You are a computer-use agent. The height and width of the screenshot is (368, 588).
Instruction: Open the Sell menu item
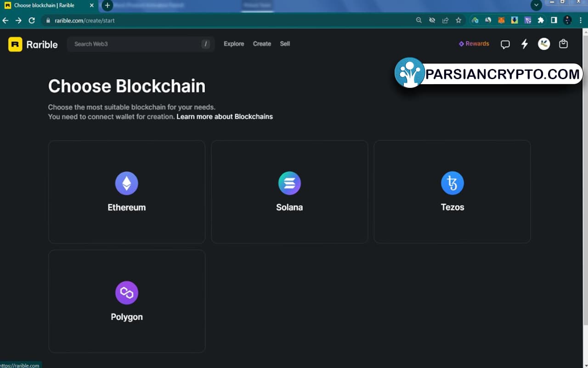point(285,44)
